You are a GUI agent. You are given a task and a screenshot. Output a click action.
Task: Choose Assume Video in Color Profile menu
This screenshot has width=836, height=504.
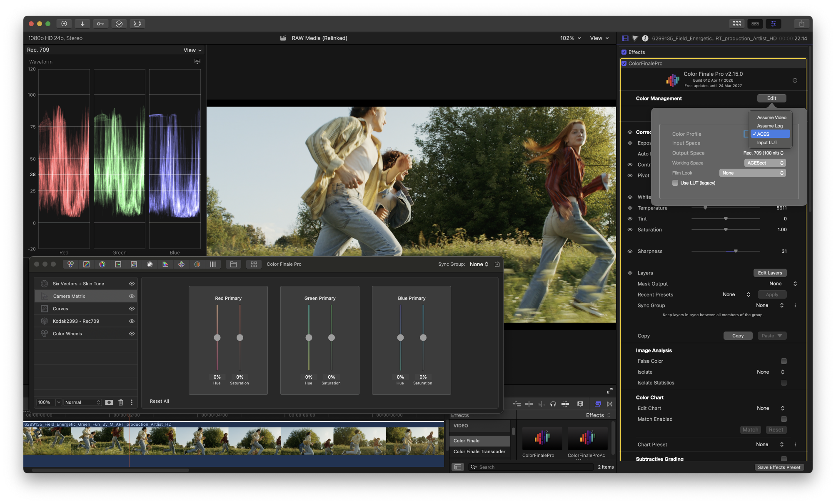click(771, 118)
